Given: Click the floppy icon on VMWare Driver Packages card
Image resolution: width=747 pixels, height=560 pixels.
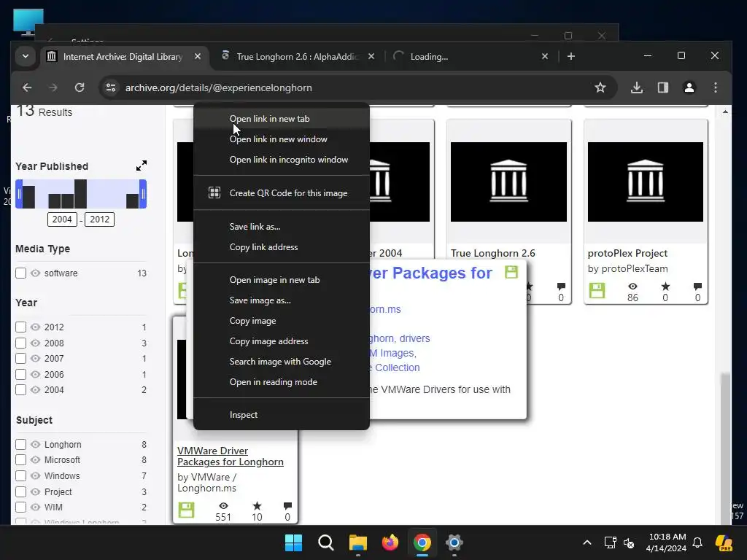Looking at the screenshot, I should (x=186, y=510).
